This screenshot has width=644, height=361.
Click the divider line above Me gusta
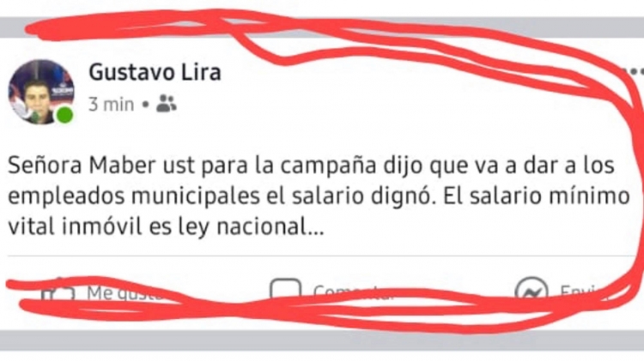tap(320, 256)
